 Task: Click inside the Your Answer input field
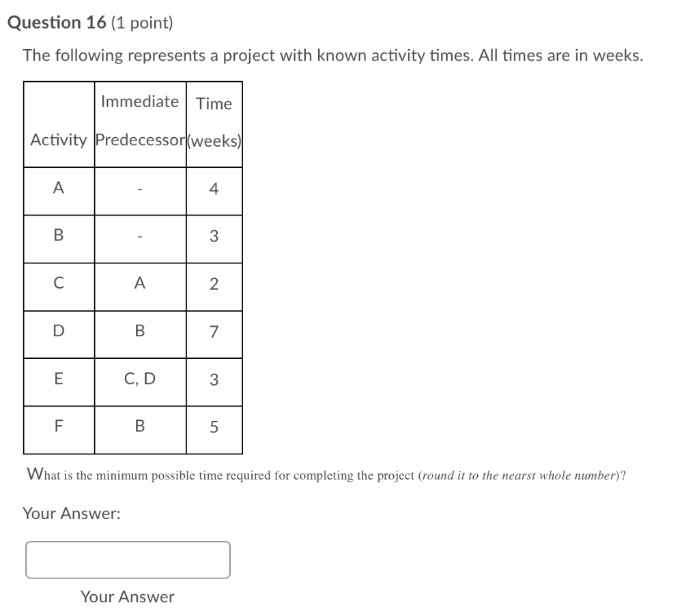point(127,559)
